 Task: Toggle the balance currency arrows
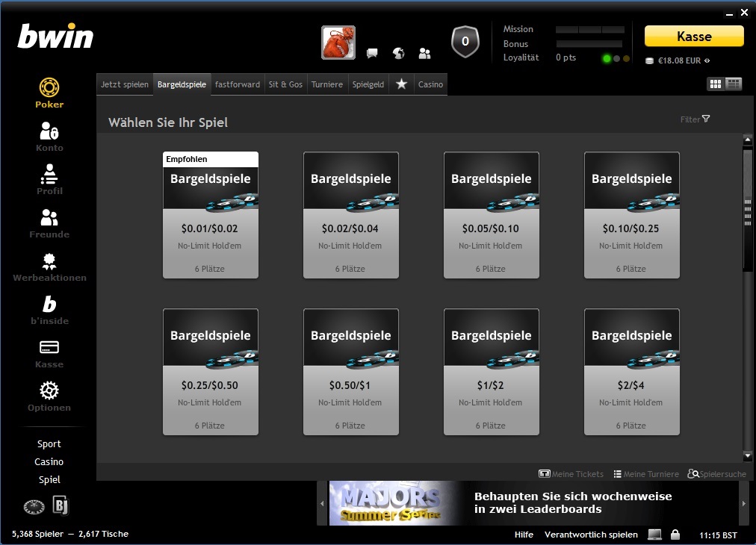click(707, 60)
